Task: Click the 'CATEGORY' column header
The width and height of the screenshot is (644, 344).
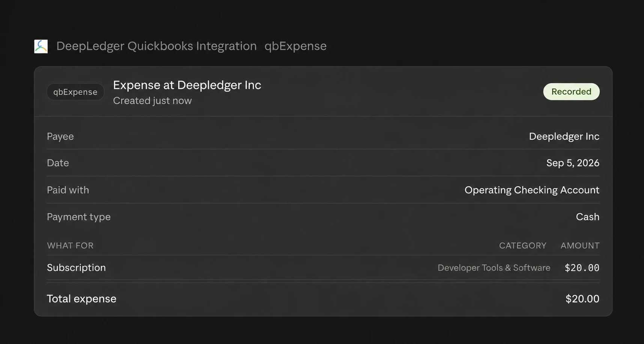Action: coord(522,246)
